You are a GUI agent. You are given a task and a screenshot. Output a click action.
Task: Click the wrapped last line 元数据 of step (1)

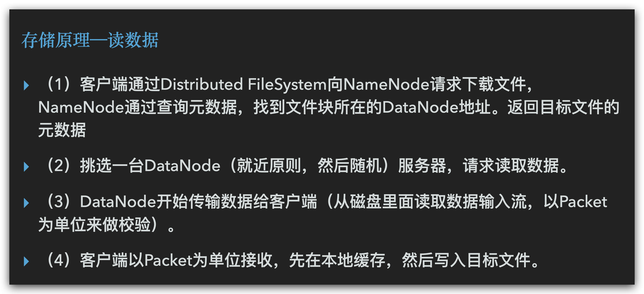(x=62, y=130)
